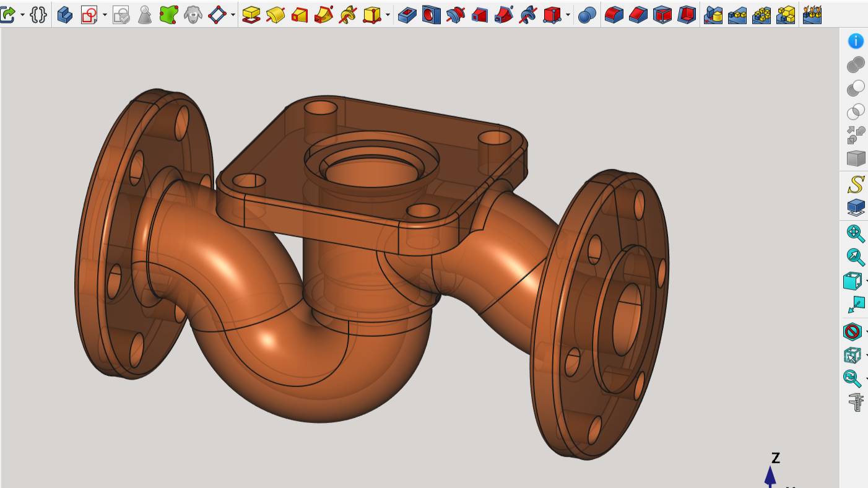The image size is (868, 488).
Task: Select the Pad tool yellow box icon
Action: (x=251, y=14)
